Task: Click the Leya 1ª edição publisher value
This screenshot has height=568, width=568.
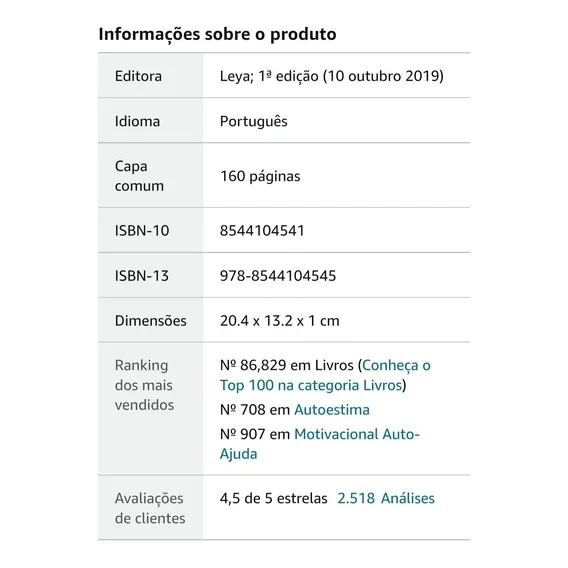Action: (331, 76)
